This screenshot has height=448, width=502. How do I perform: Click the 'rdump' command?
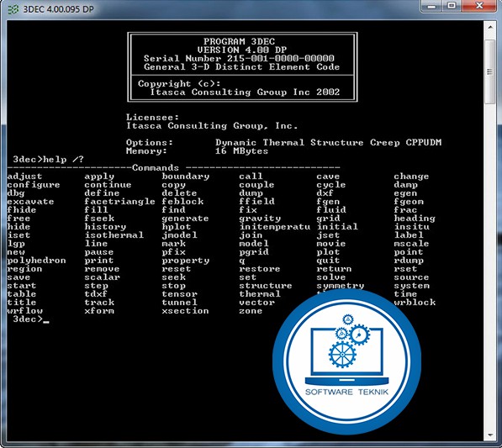[x=409, y=261]
